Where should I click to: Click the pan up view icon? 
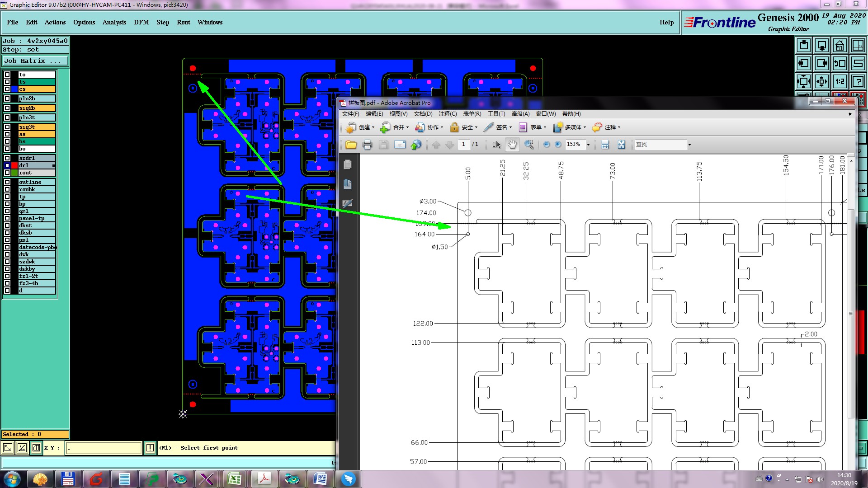[804, 45]
